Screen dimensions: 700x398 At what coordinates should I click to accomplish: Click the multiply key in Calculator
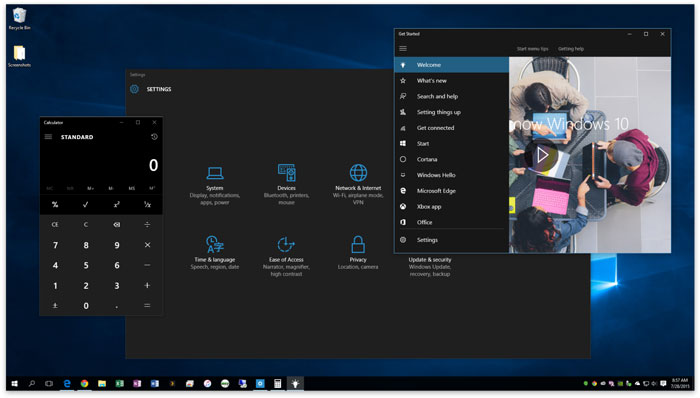pyautogui.click(x=147, y=245)
